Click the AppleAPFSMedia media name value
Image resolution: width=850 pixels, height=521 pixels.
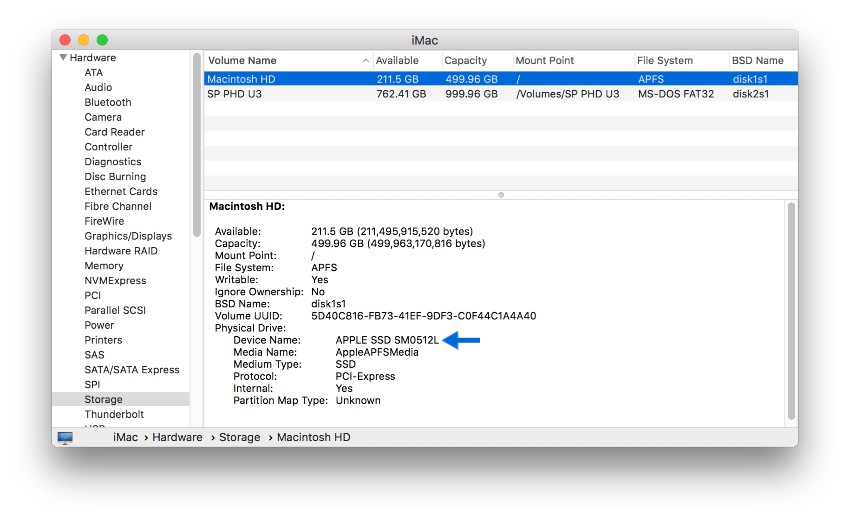tap(377, 352)
